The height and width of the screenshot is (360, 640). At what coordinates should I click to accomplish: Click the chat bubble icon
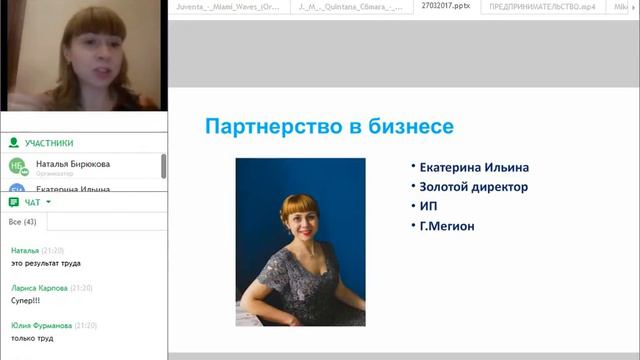(13, 202)
